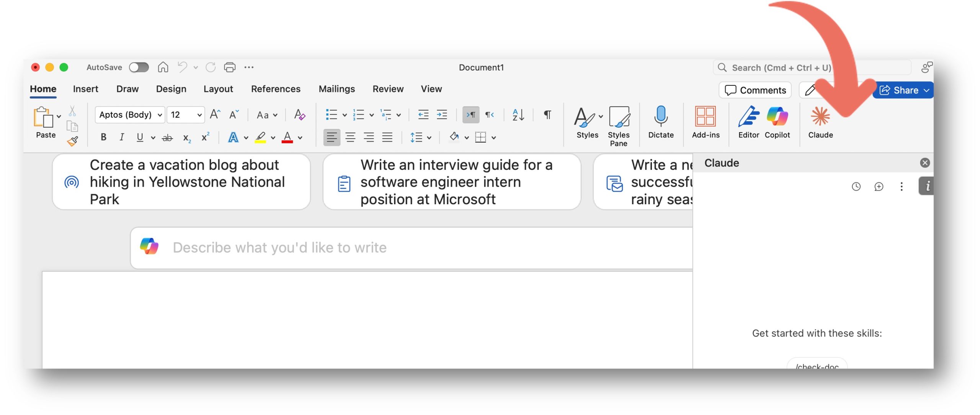Open the Design tab
Screen dimensions: 980x415
171,89
